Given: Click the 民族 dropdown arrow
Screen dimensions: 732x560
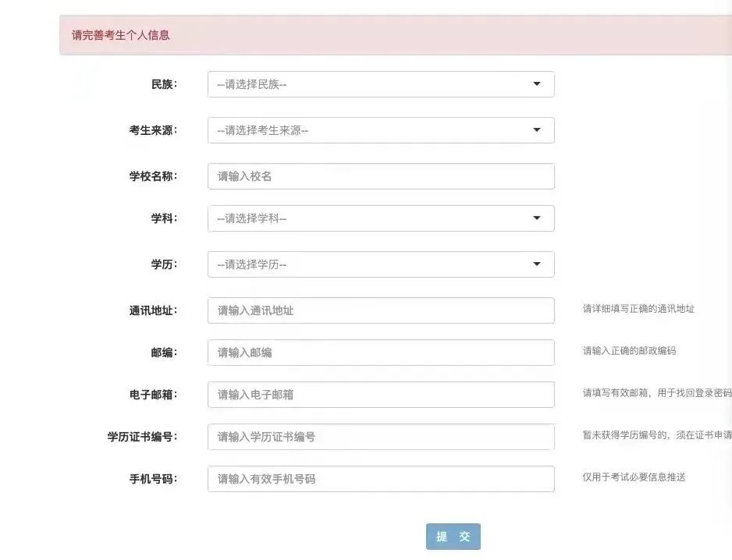Looking at the screenshot, I should tap(537, 83).
